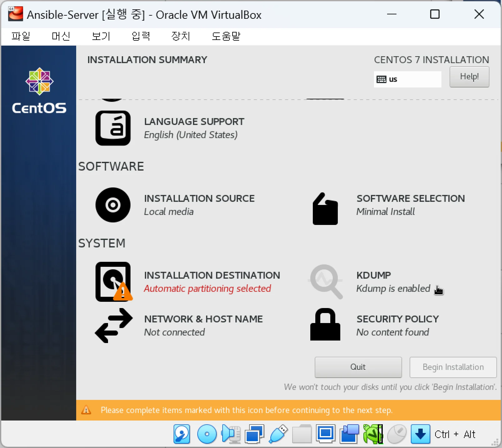502x448 pixels.
Task: Click the "SOFTWARE" section heading
Action: pyautogui.click(x=111, y=167)
